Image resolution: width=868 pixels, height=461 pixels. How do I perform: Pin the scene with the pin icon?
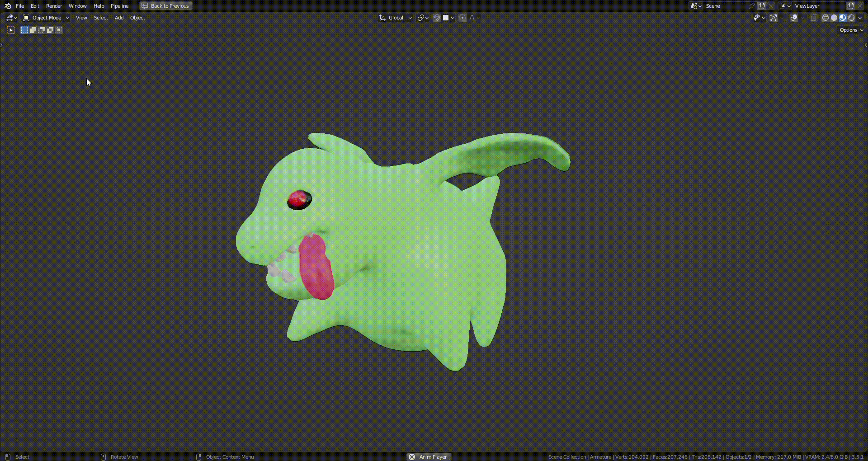[x=751, y=6]
